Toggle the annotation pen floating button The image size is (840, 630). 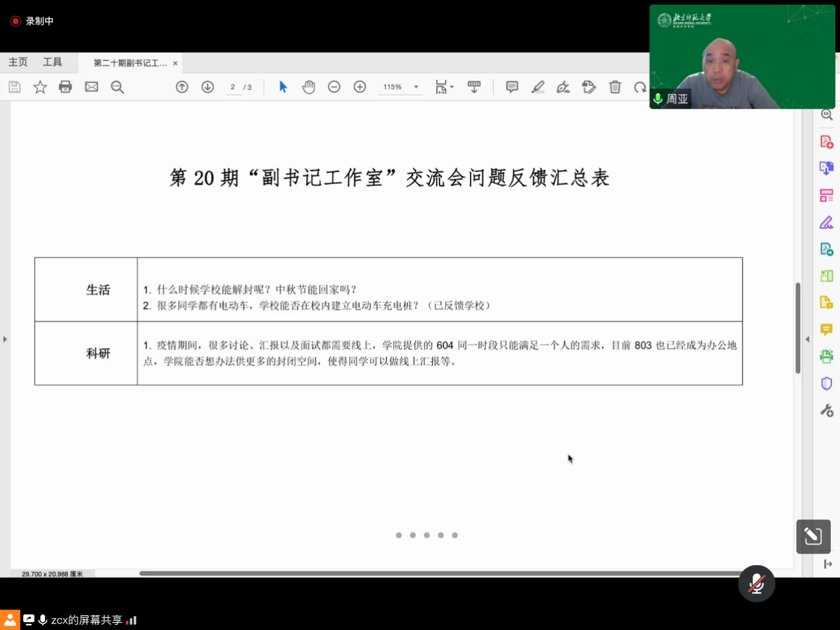pos(813,536)
